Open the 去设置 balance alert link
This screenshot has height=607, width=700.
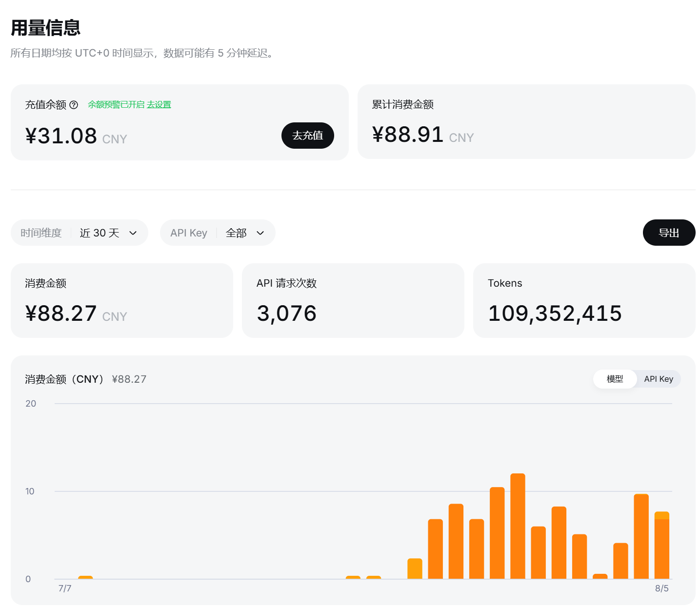[159, 105]
